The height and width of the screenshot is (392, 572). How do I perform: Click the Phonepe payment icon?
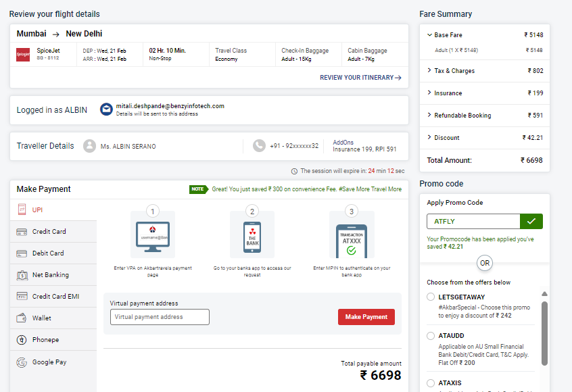(22, 340)
